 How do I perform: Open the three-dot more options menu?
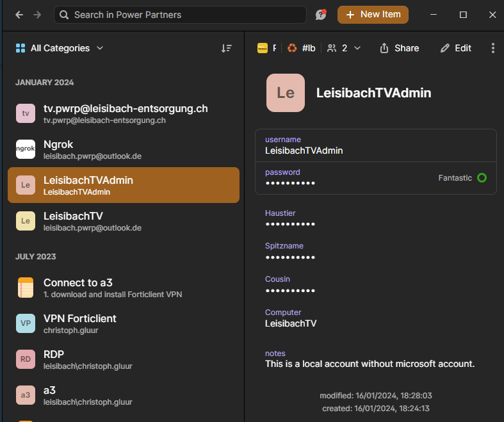click(492, 48)
